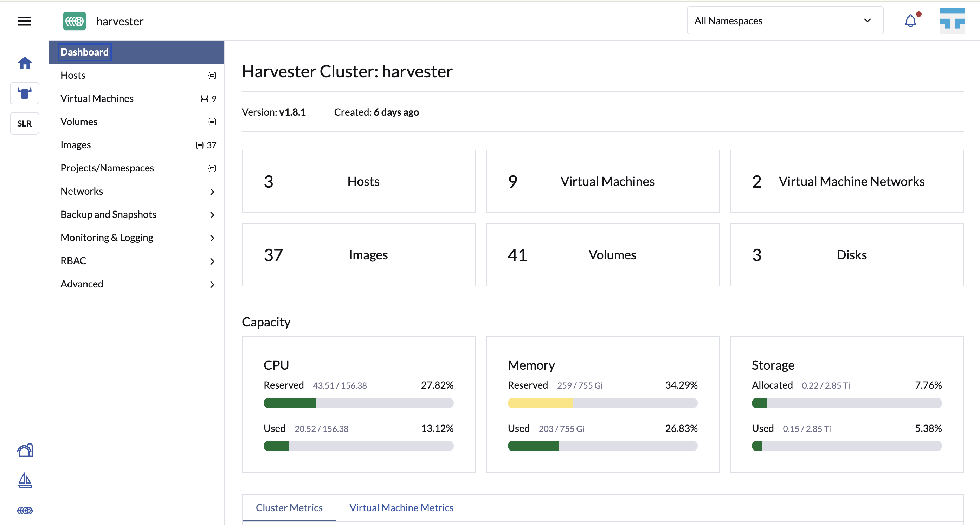This screenshot has width=980, height=525.
Task: Open the notifications bell
Action: (910, 20)
